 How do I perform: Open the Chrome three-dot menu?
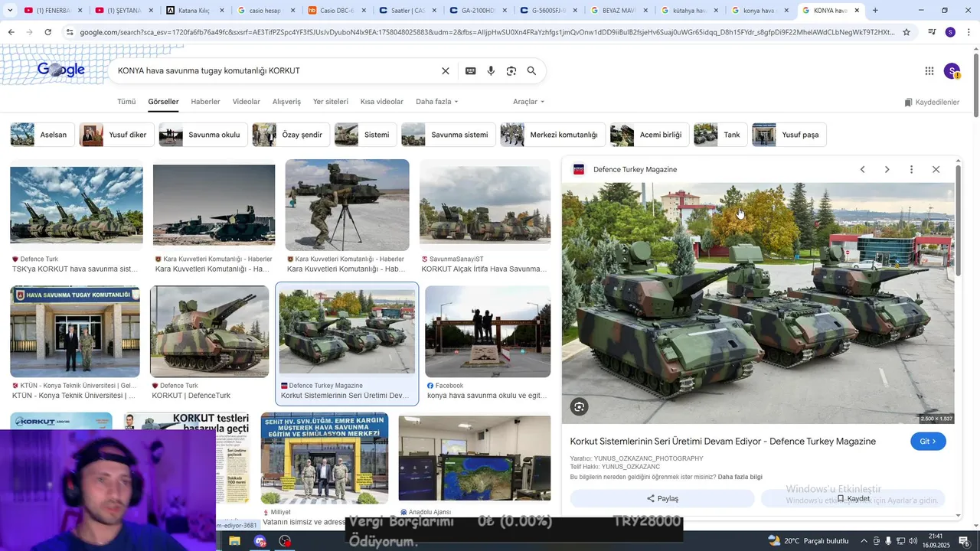click(969, 32)
